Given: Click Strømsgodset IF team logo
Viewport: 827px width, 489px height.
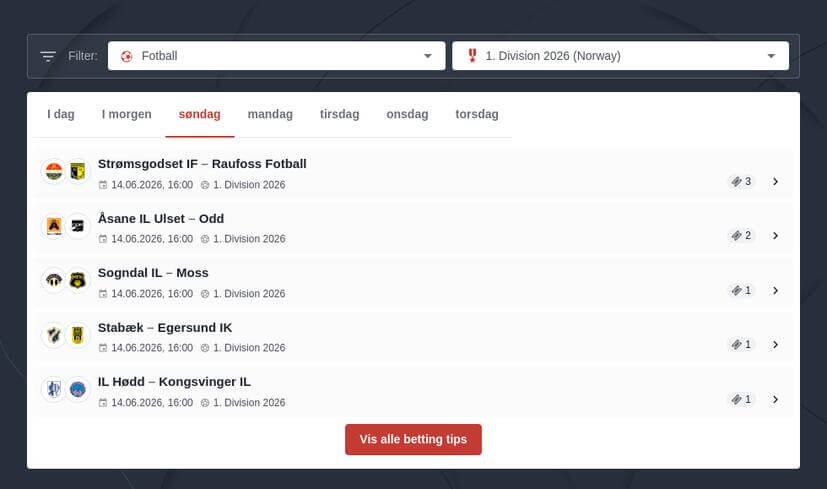Looking at the screenshot, I should click(x=54, y=171).
